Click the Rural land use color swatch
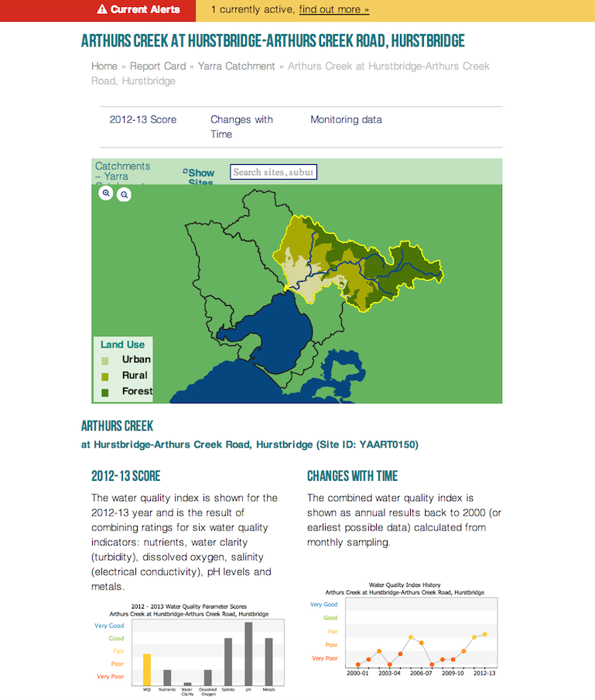The height and width of the screenshot is (700, 595). [105, 377]
